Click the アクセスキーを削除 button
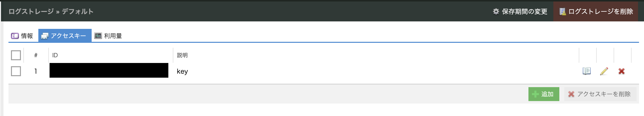 [x=600, y=94]
